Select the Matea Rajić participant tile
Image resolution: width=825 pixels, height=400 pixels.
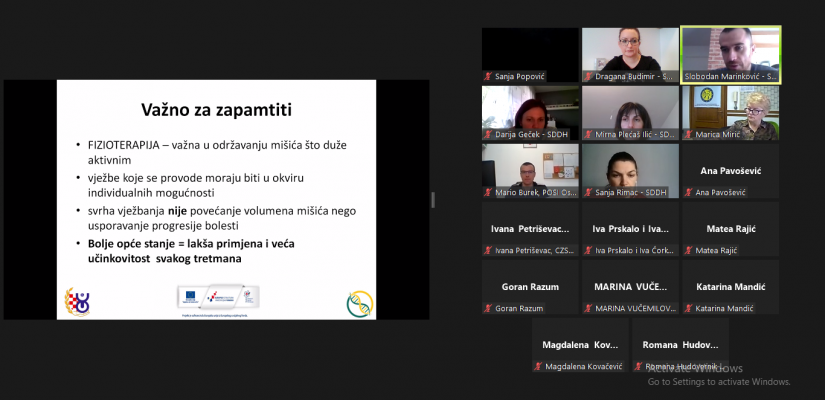[x=730, y=229]
